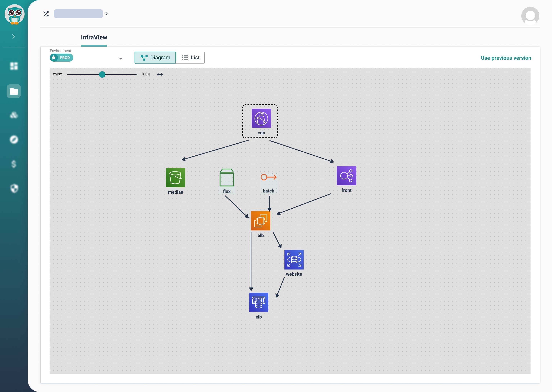Select the medias bucket icon
552x392 pixels.
tap(175, 177)
